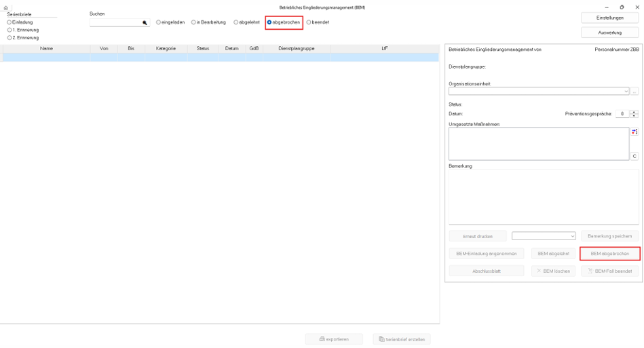The height and width of the screenshot is (348, 644).
Task: Restore down the BEM window
Action: [x=622, y=7]
